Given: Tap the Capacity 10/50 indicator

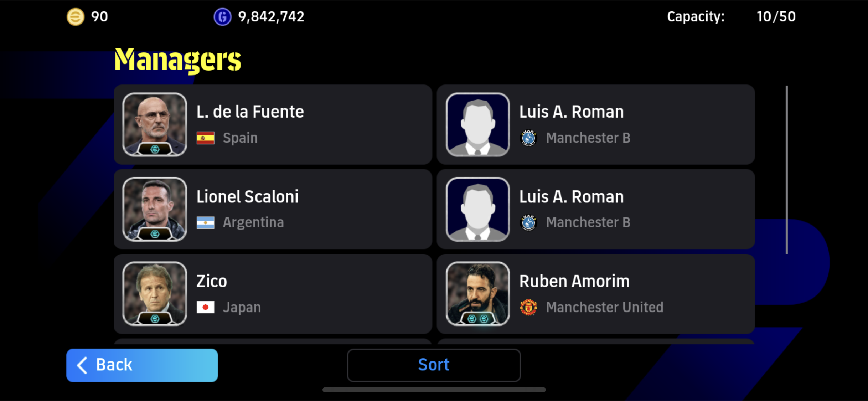Looking at the screenshot, I should coord(731,17).
